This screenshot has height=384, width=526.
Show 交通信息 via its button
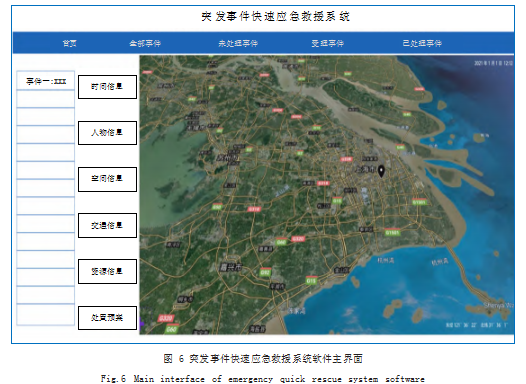click(x=107, y=225)
